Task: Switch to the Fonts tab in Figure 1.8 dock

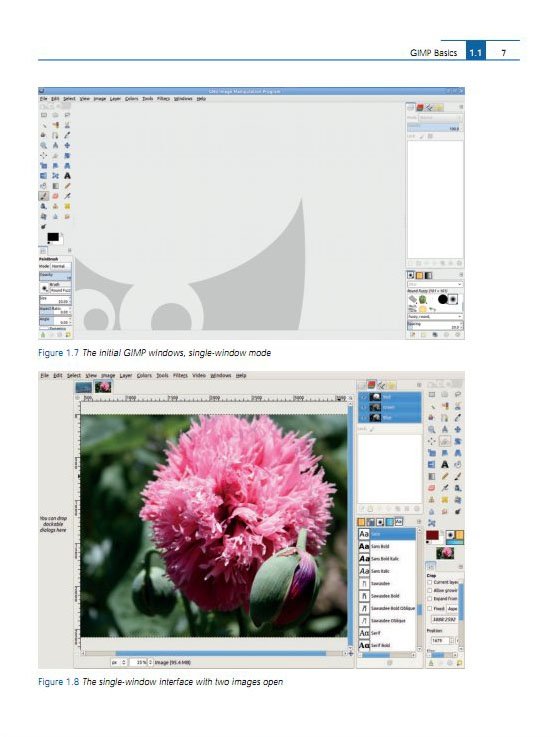Action: (x=399, y=522)
